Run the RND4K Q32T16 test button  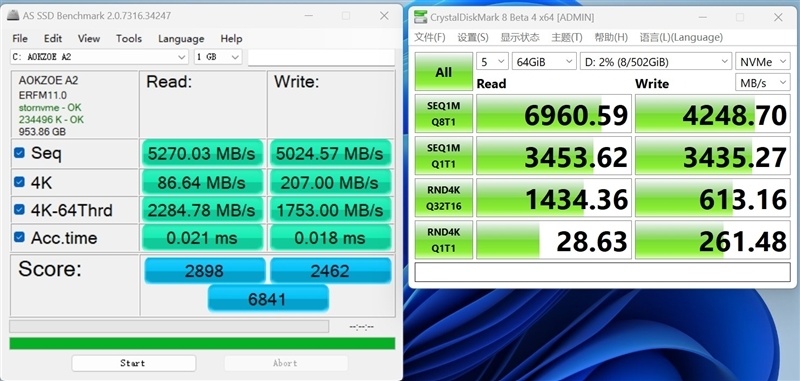(x=443, y=197)
